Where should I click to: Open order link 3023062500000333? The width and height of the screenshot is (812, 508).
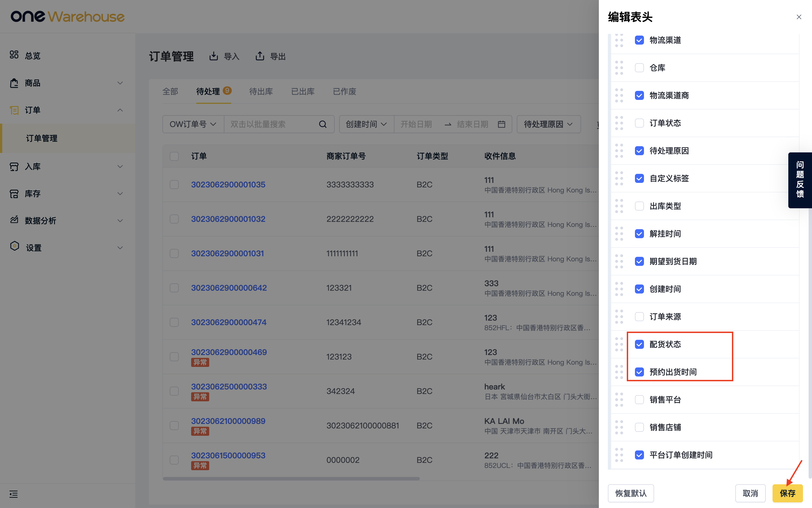tap(229, 386)
